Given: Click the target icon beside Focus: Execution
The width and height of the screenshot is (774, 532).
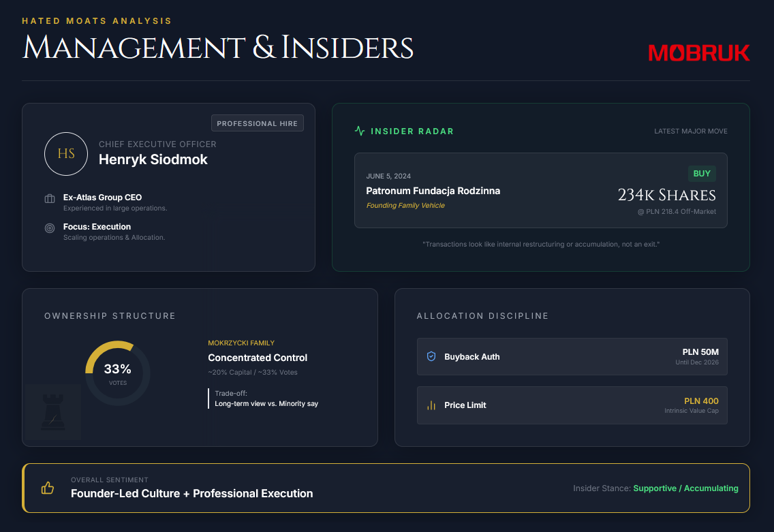Looking at the screenshot, I should coord(50,228).
